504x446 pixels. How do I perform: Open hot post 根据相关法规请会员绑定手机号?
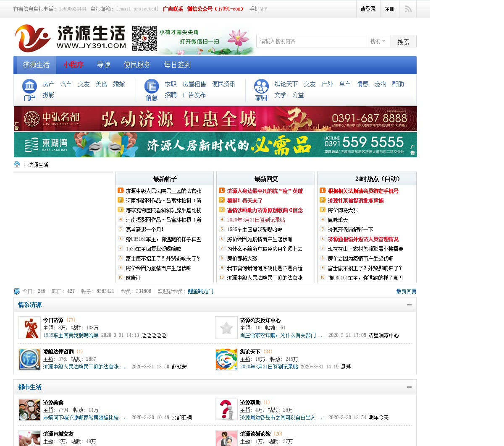pyautogui.click(x=363, y=191)
